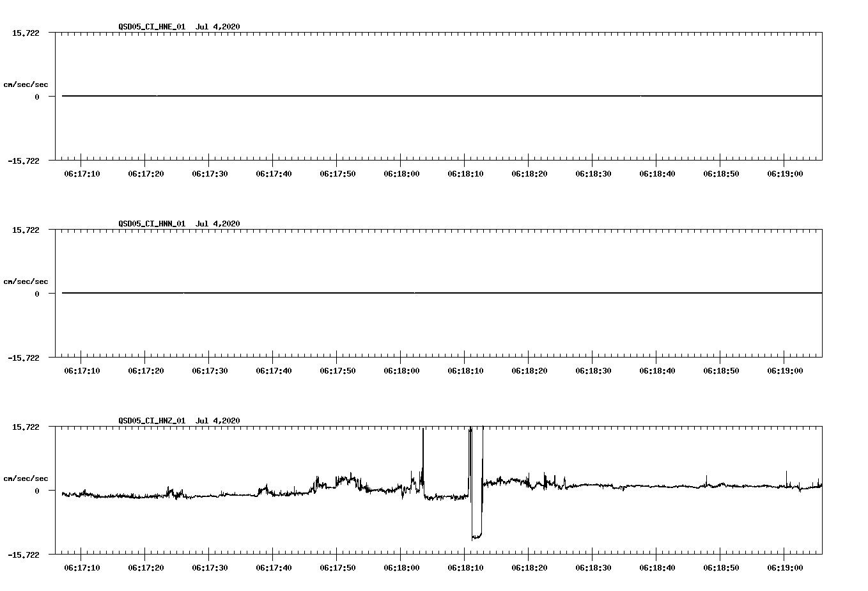Click the zero axis label of the HNE plot

click(37, 97)
